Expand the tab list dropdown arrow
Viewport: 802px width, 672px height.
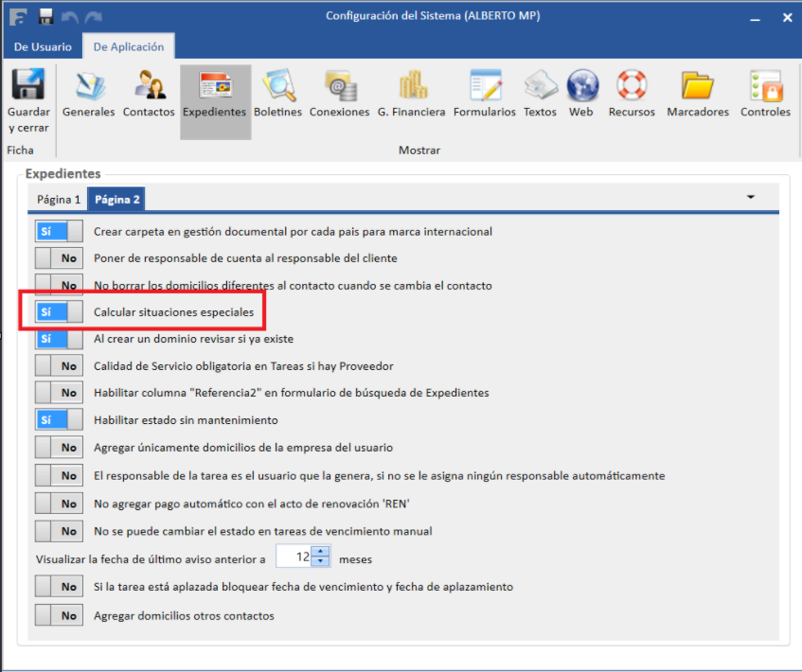[x=751, y=197]
